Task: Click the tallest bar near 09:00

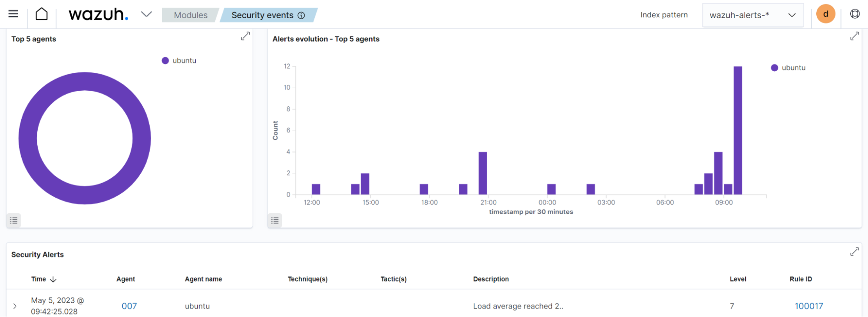Action: coord(738,130)
